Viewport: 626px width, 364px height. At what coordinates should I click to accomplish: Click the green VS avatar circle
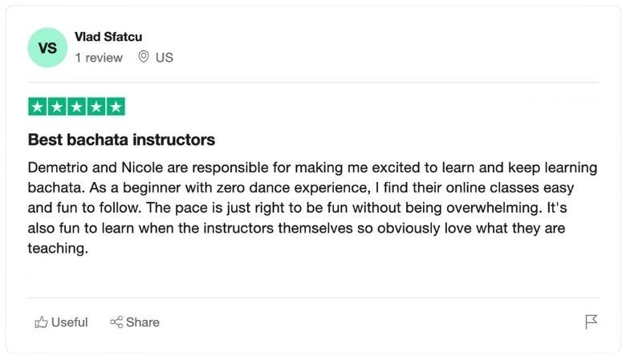click(47, 47)
